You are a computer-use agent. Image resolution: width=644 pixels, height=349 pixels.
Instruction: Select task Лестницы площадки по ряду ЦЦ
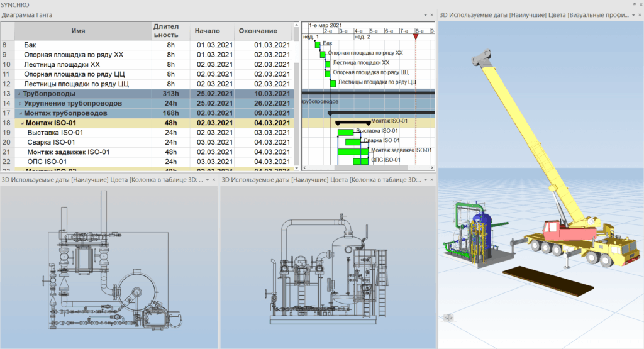pyautogui.click(x=147, y=84)
